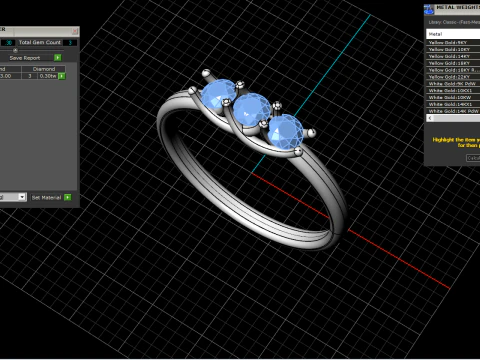Click the green arrow beside 0.30tw
The height and width of the screenshot is (360, 480).
(62, 76)
